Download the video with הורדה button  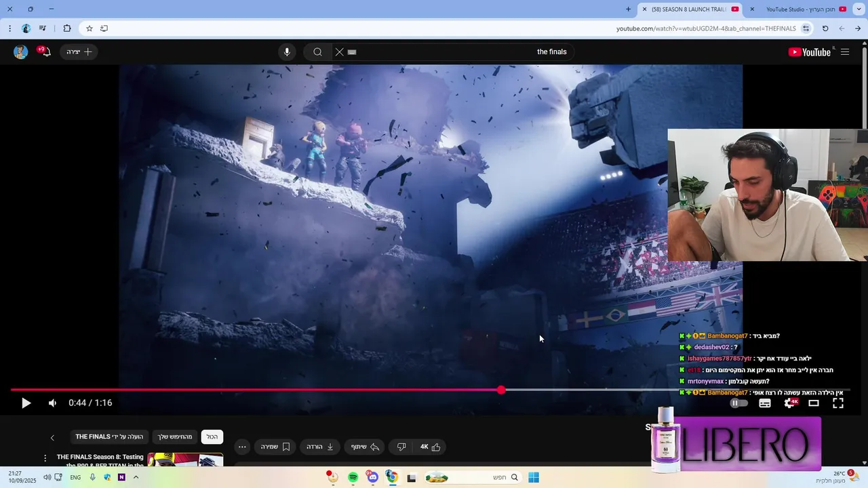coord(320,447)
